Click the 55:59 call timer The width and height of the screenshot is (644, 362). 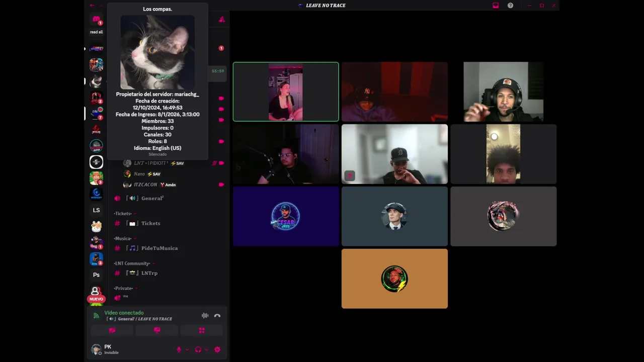pyautogui.click(x=218, y=71)
